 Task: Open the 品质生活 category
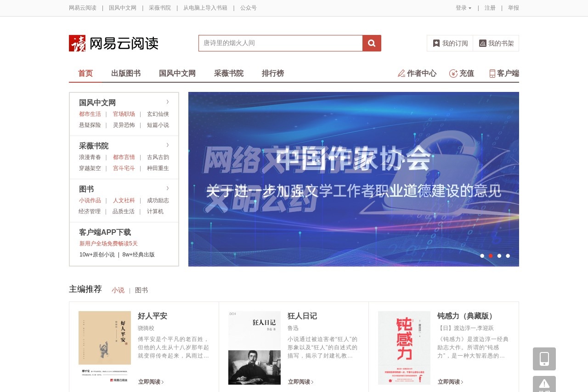coord(124,211)
